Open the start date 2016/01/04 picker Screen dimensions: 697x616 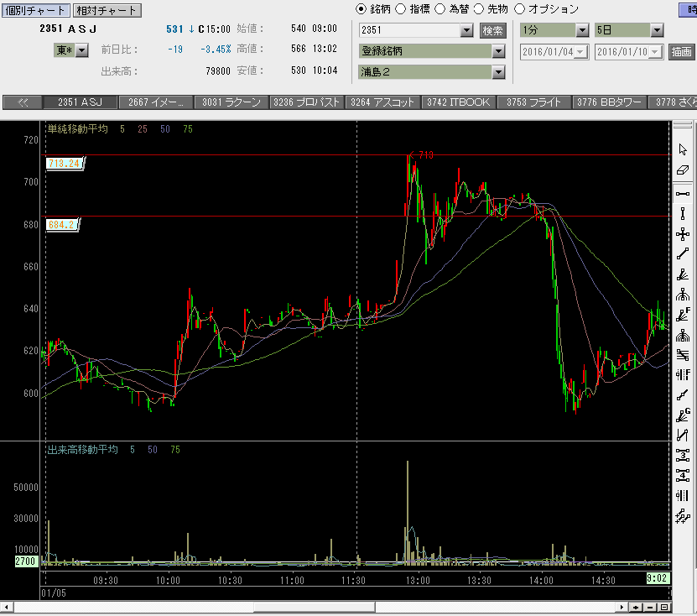pos(580,52)
